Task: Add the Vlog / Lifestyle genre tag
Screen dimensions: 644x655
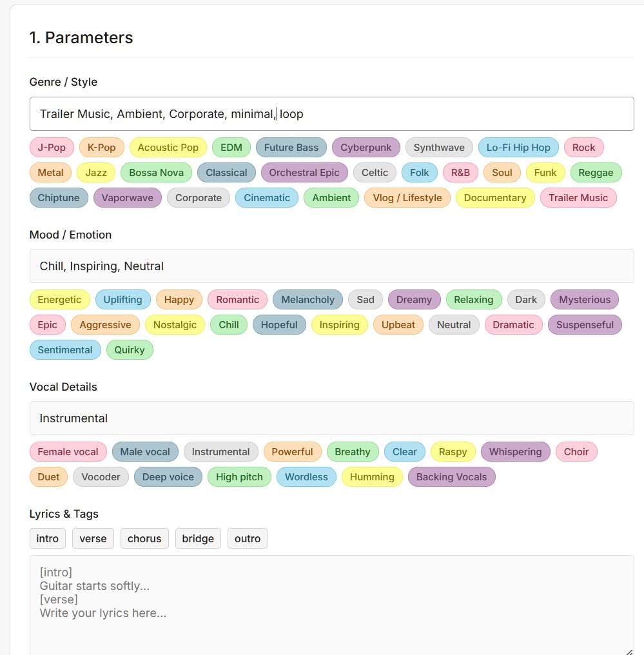Action: pos(407,197)
